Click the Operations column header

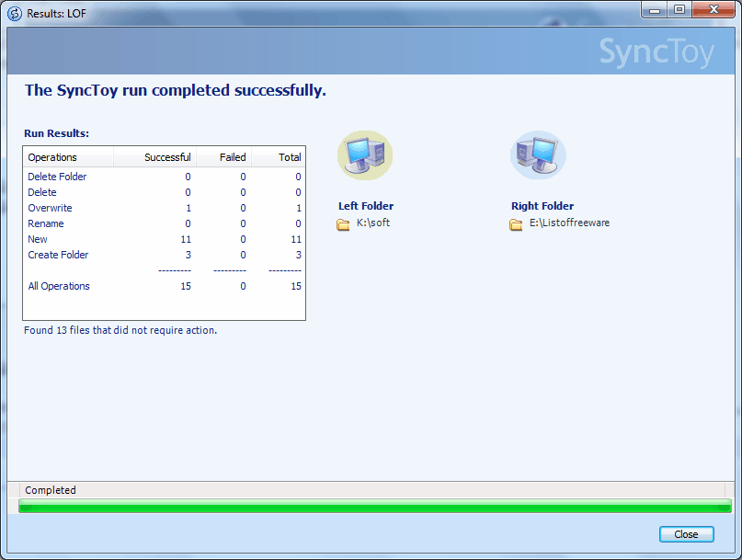68,157
